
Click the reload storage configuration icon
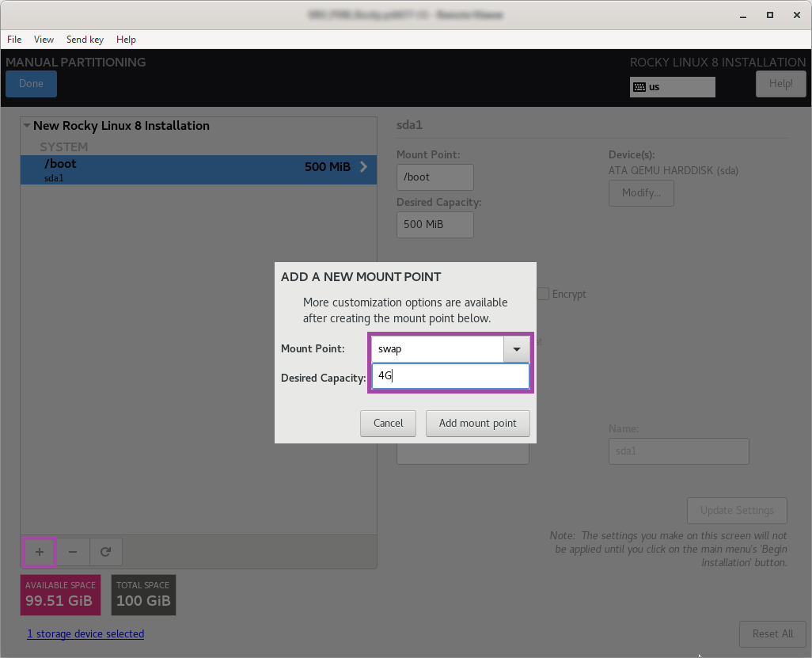105,552
